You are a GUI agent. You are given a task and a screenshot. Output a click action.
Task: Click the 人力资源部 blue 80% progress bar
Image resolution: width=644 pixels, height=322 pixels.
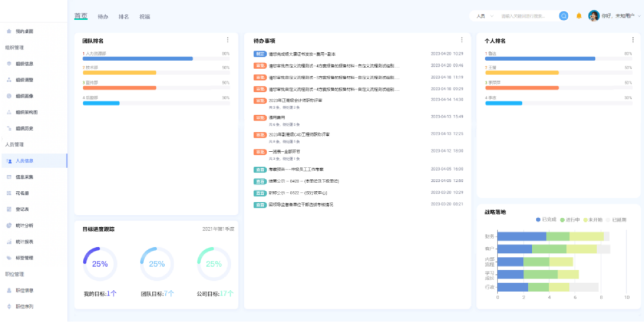(x=138, y=58)
